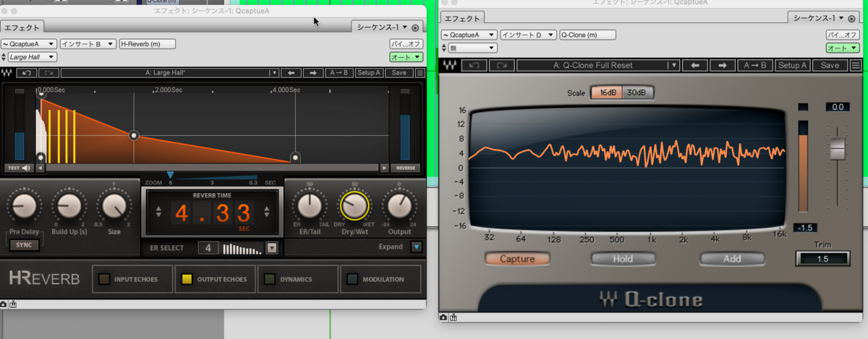Expand the H-Reverb panel with the blue arrow

pyautogui.click(x=416, y=247)
